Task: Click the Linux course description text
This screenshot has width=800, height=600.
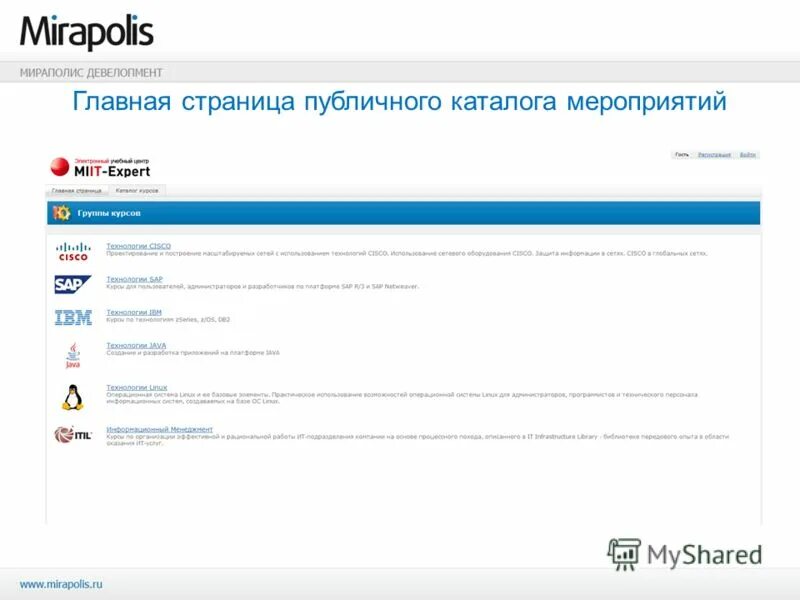Action: pos(402,398)
